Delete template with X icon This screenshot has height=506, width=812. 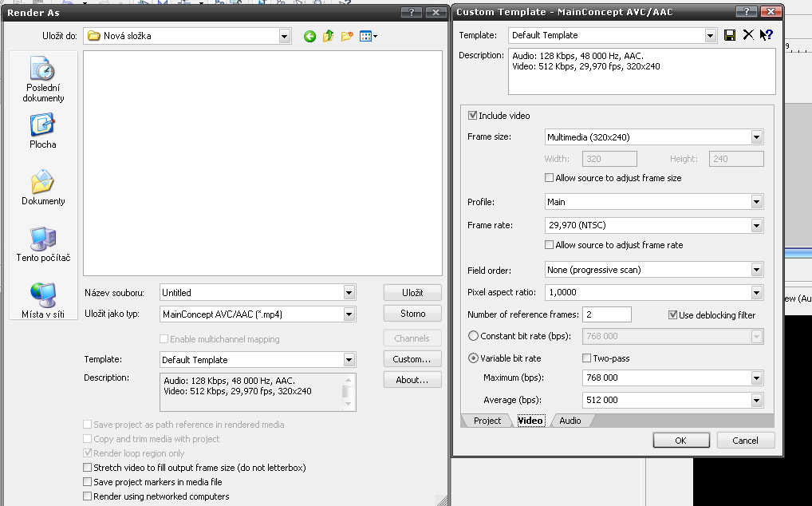(748, 35)
